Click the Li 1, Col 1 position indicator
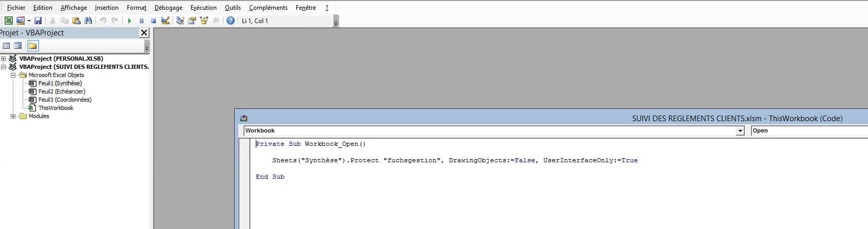Viewport: 868px width, 229px height. [255, 21]
